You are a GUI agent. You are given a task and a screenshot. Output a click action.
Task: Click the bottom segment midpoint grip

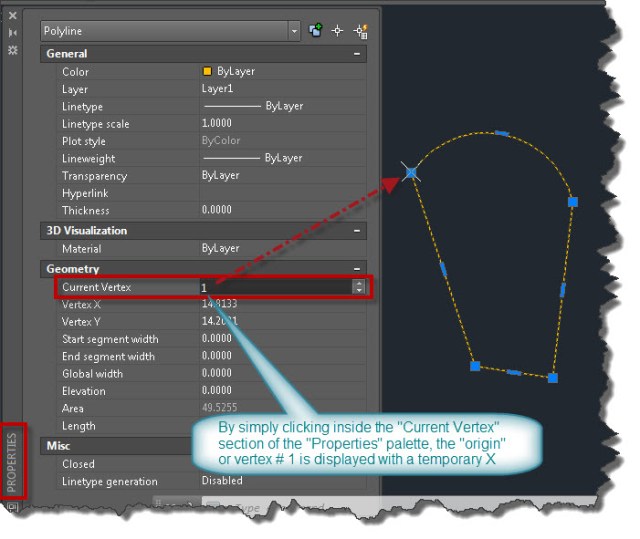(514, 372)
